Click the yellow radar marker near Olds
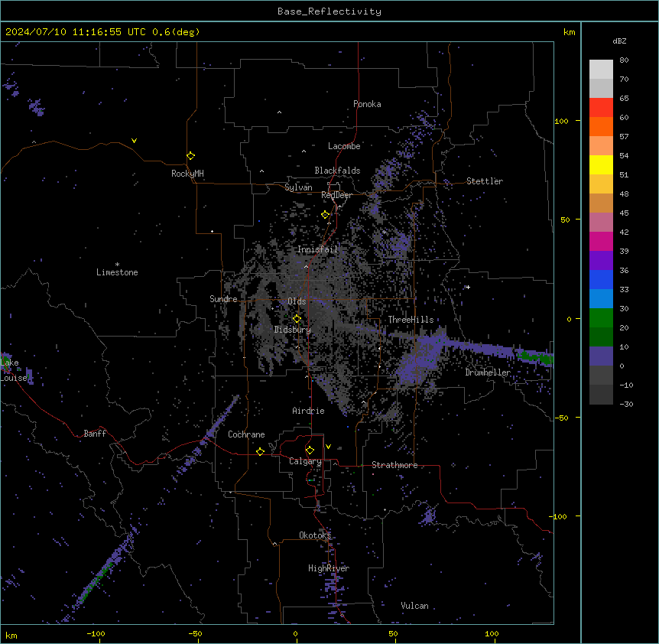 pos(297,319)
